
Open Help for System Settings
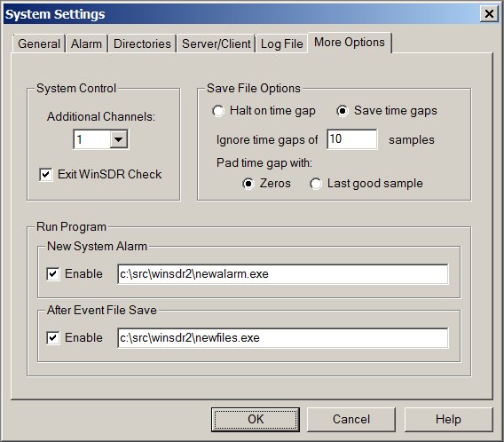point(448,420)
